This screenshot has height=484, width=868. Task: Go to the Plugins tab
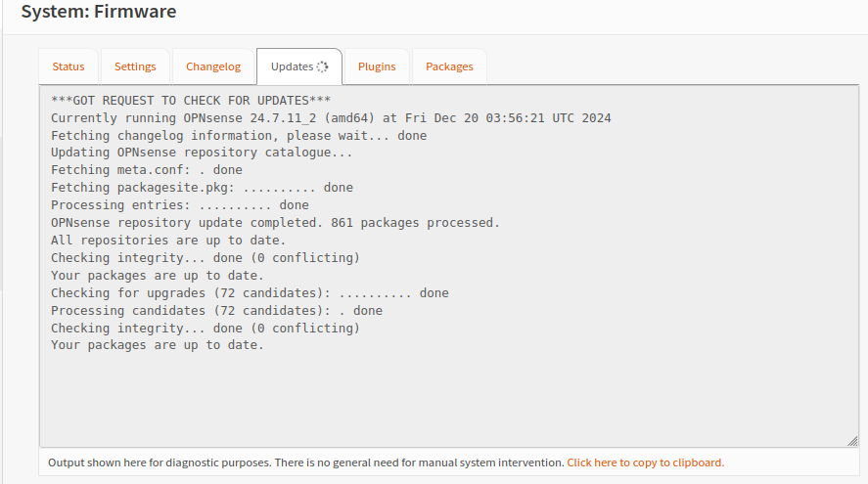[x=377, y=66]
